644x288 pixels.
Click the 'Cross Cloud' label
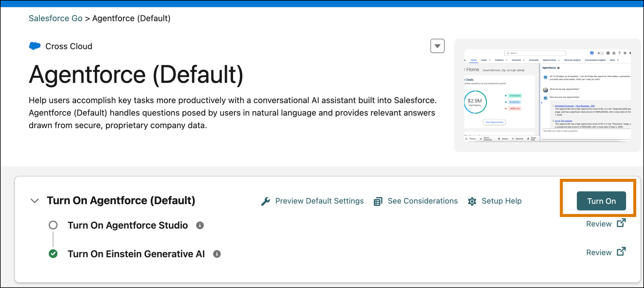[69, 46]
